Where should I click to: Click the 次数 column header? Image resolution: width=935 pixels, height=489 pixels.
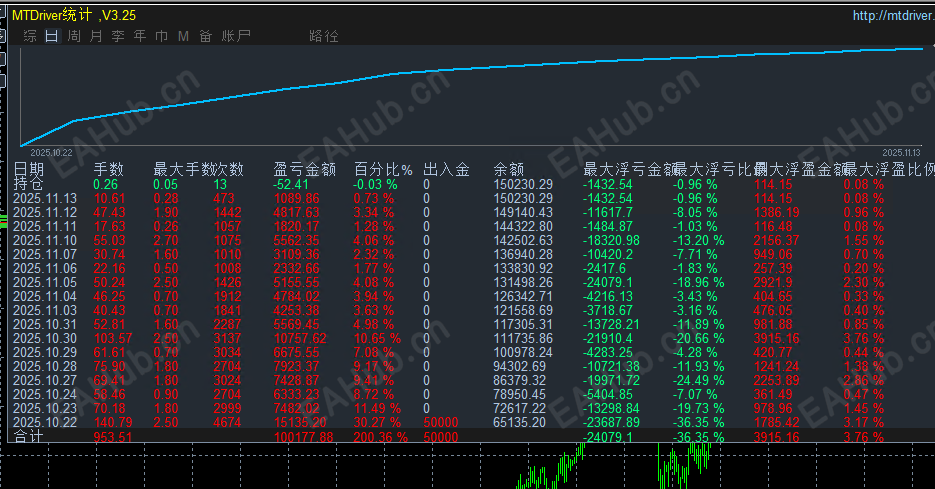[x=228, y=169]
